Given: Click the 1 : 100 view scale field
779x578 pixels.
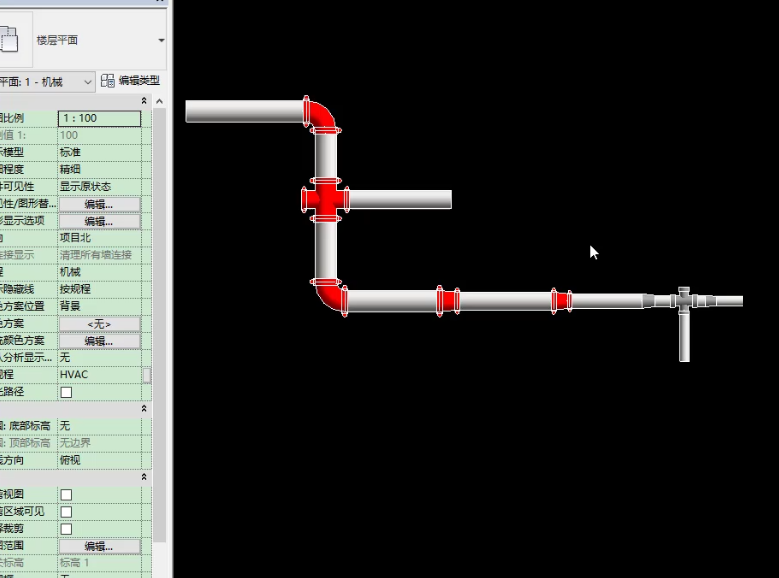Looking at the screenshot, I should coord(99,118).
